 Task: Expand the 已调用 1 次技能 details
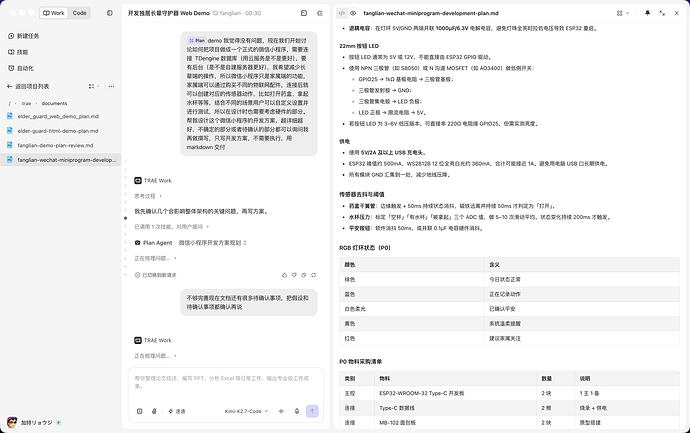172,227
